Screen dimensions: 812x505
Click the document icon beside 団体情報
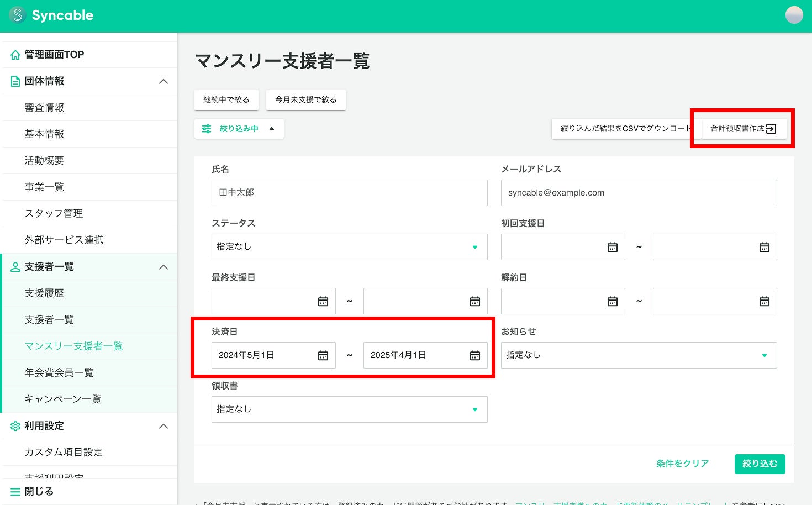(15, 81)
